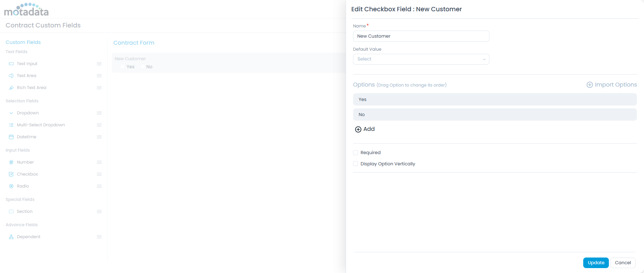Enable the Required checkbox

tap(356, 153)
